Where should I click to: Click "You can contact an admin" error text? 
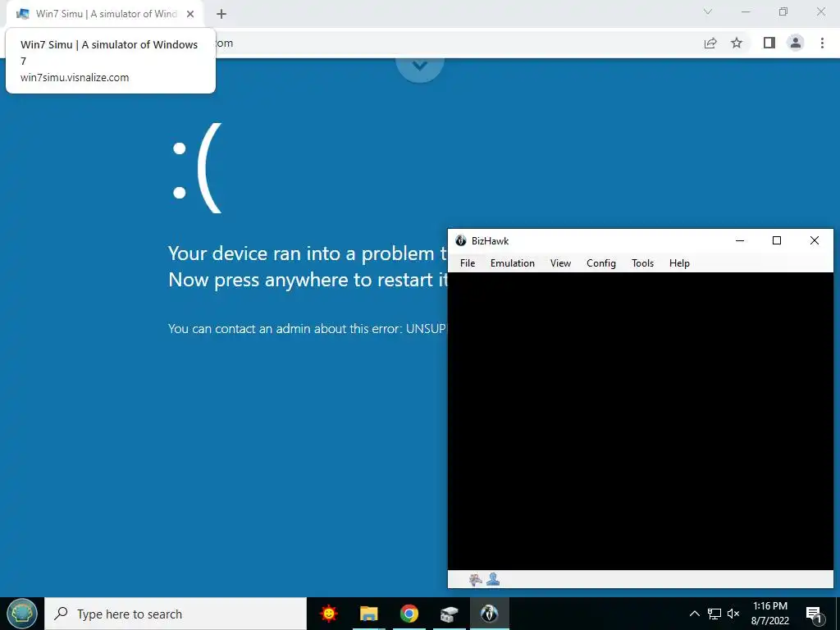tap(307, 328)
